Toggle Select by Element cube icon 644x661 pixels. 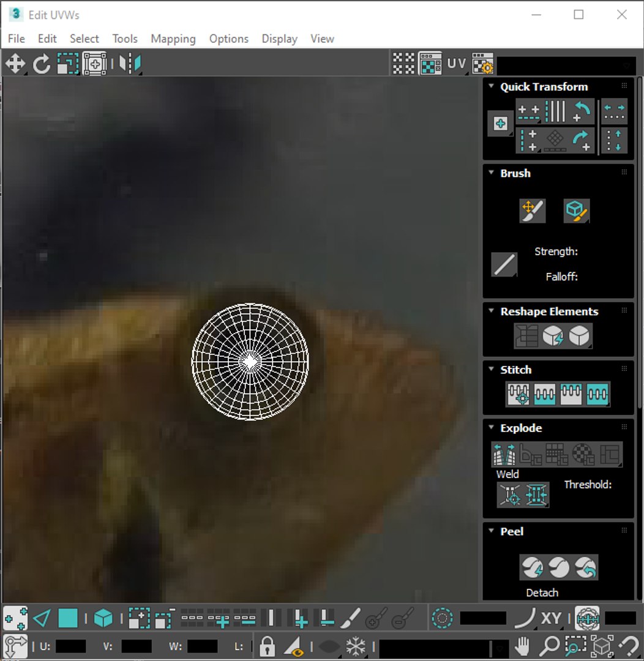pyautogui.click(x=103, y=618)
